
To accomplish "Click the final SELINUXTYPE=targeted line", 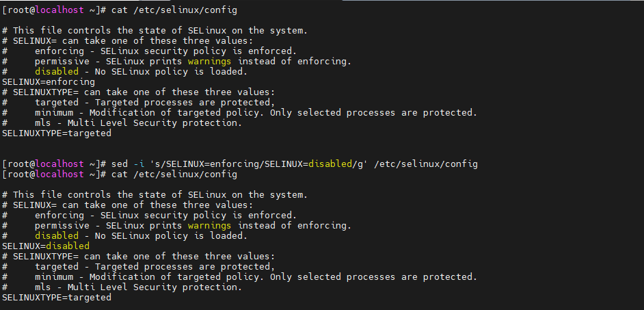I will 57,298.
